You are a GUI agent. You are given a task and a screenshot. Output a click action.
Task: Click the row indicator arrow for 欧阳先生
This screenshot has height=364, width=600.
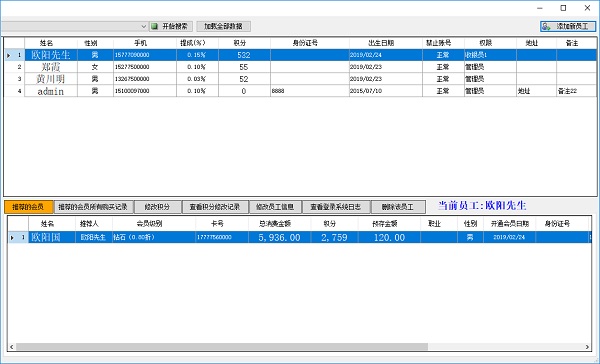[x=9, y=55]
